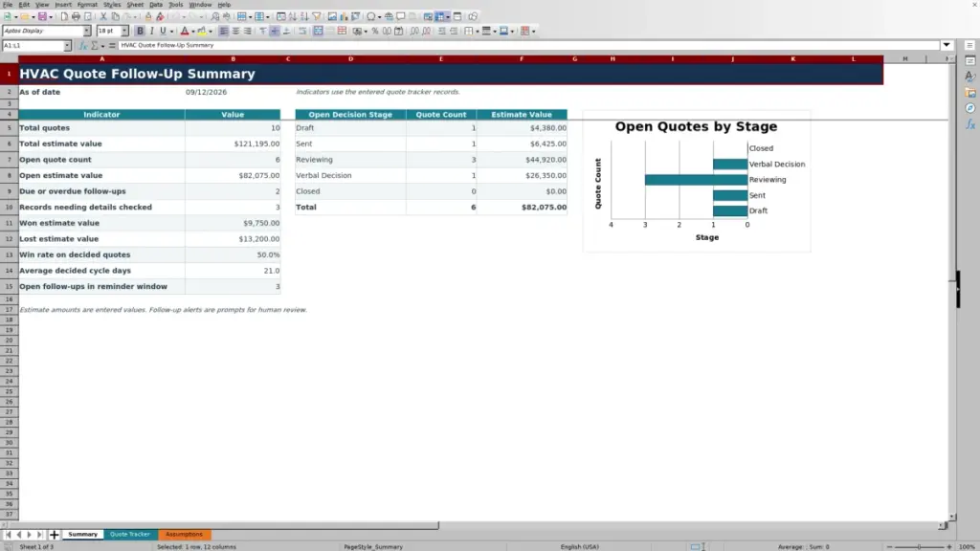Toggle Underline formatting

click(x=163, y=31)
